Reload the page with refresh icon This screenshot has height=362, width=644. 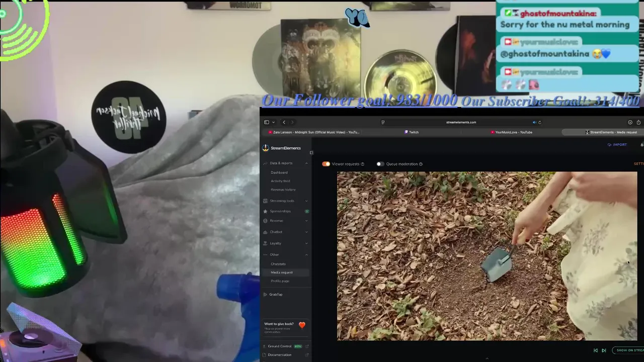(540, 122)
